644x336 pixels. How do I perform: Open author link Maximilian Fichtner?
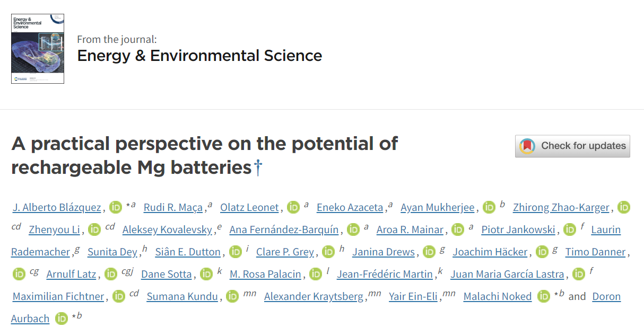click(x=58, y=296)
